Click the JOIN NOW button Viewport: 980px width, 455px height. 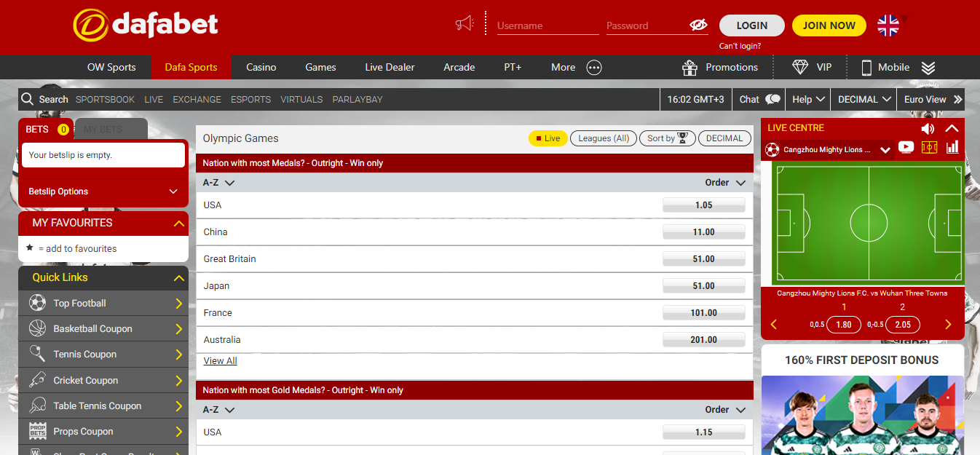[x=829, y=25]
